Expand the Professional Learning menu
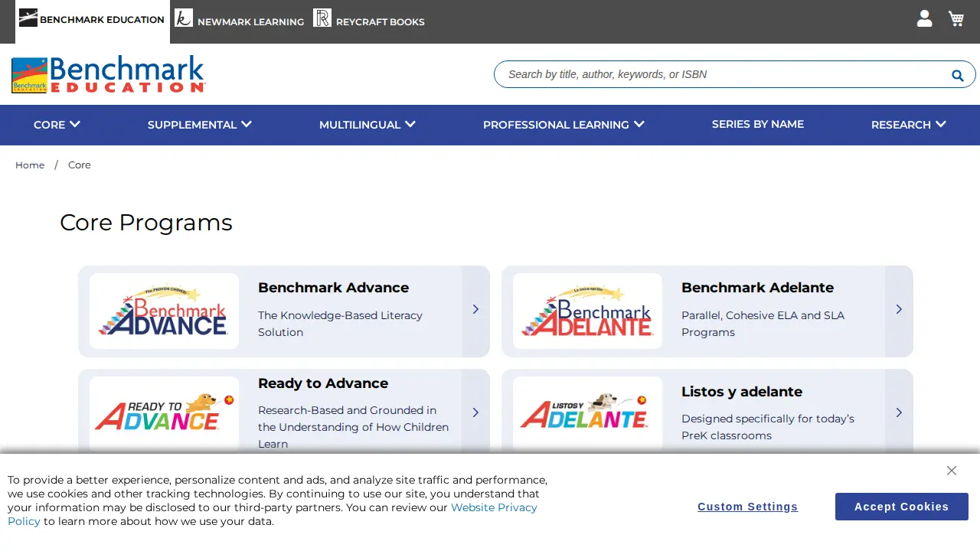 [563, 125]
